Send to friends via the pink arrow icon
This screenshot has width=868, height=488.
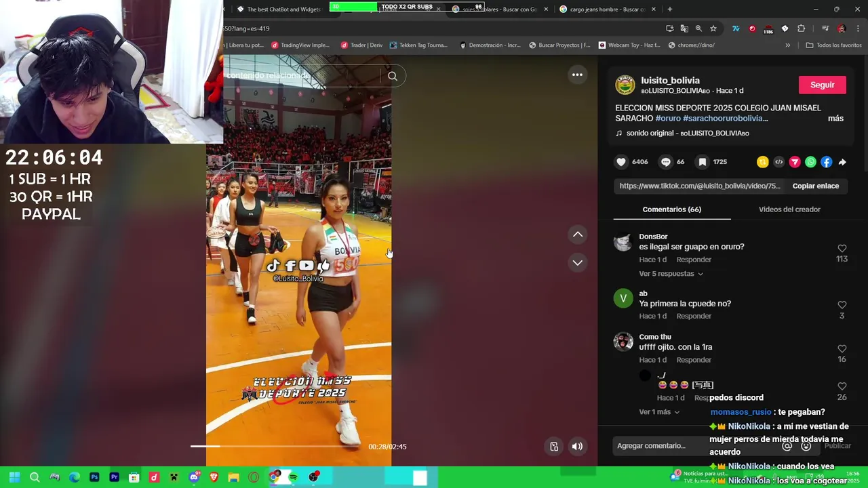click(795, 162)
